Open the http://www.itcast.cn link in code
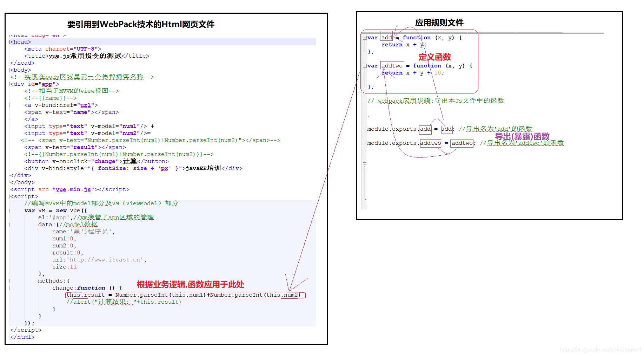 105,260
